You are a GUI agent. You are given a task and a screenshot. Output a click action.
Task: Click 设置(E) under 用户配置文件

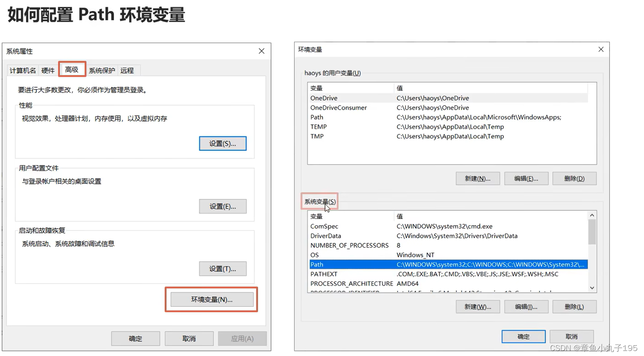click(223, 206)
